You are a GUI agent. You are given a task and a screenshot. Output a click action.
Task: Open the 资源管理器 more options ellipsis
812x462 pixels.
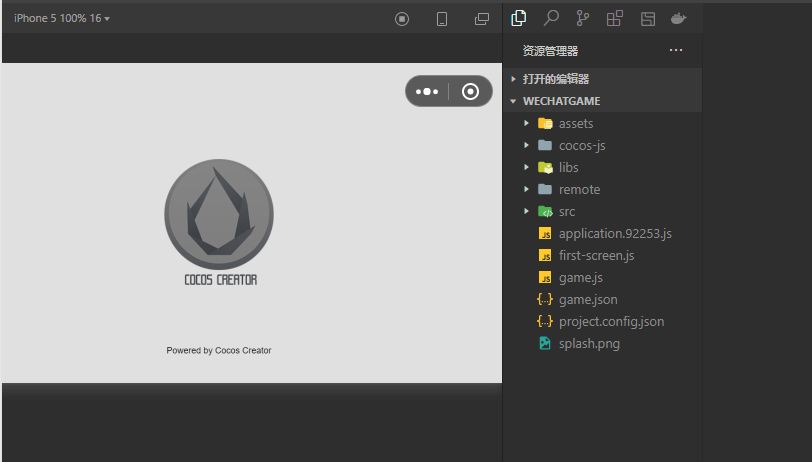click(x=676, y=50)
